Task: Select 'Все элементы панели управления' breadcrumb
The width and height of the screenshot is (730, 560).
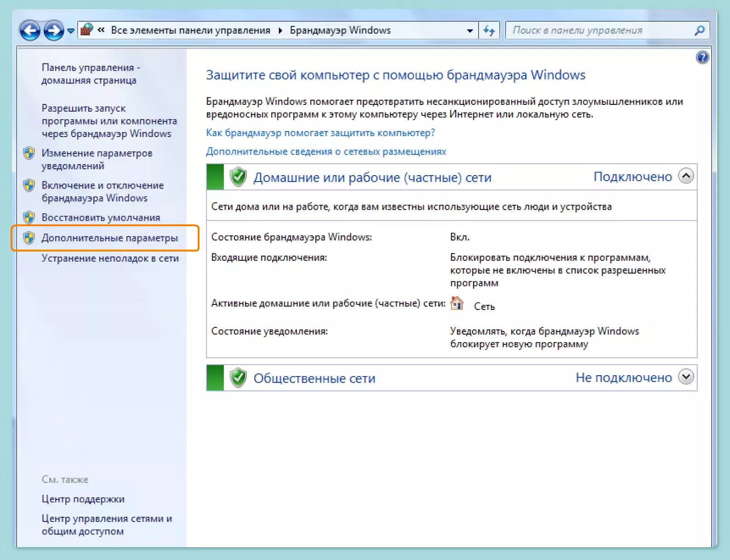Action: pyautogui.click(x=190, y=30)
